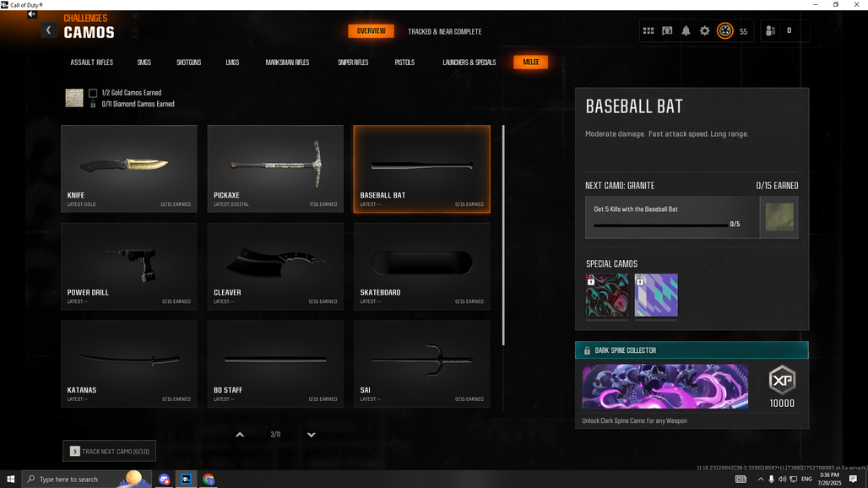Image resolution: width=868 pixels, height=488 pixels.
Task: Click the Baseball Bat kills progress bar
Action: (661, 225)
